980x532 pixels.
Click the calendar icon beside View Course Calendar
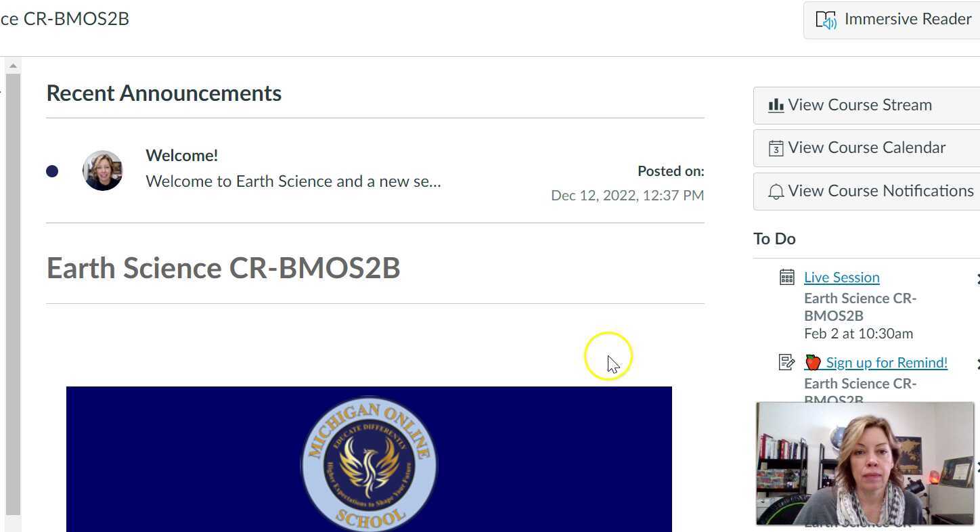click(776, 148)
